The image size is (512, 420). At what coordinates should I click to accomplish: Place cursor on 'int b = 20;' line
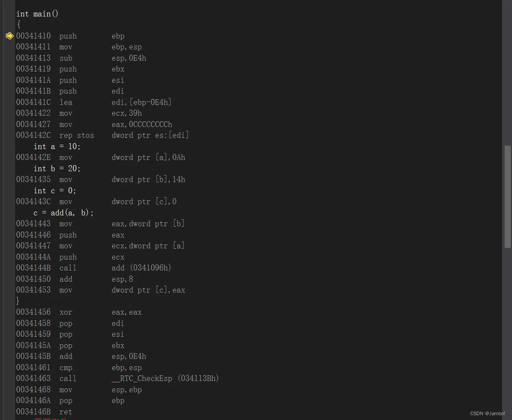[x=57, y=169]
